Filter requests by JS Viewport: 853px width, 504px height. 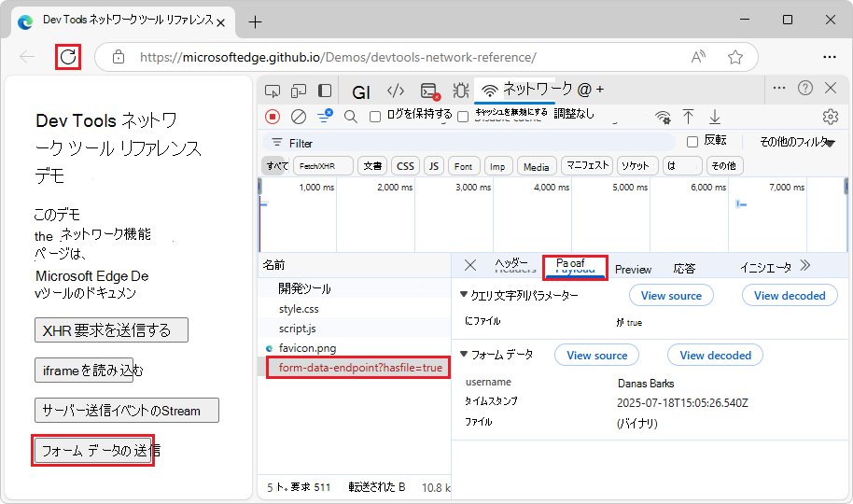434,166
